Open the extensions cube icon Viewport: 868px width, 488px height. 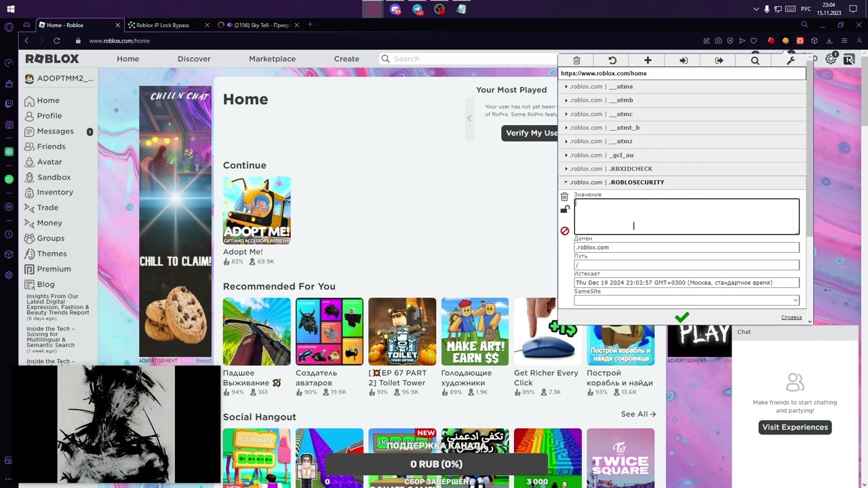tap(814, 41)
